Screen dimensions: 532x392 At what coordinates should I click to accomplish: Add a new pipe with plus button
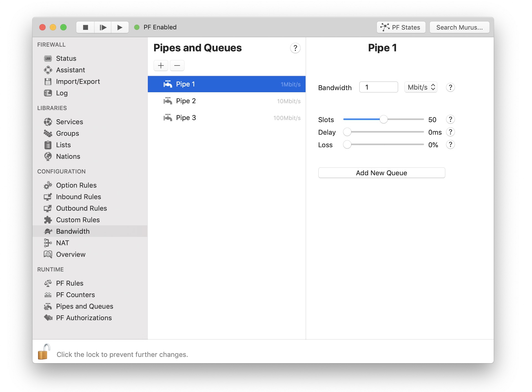(161, 66)
